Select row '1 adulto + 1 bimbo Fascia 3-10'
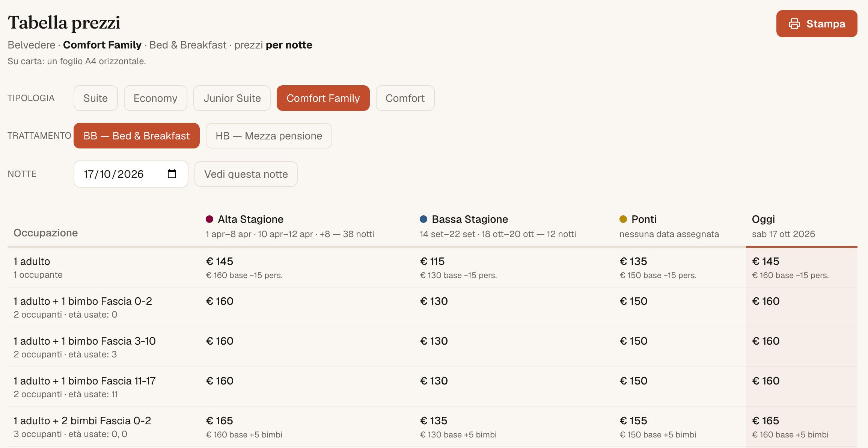 coord(84,341)
